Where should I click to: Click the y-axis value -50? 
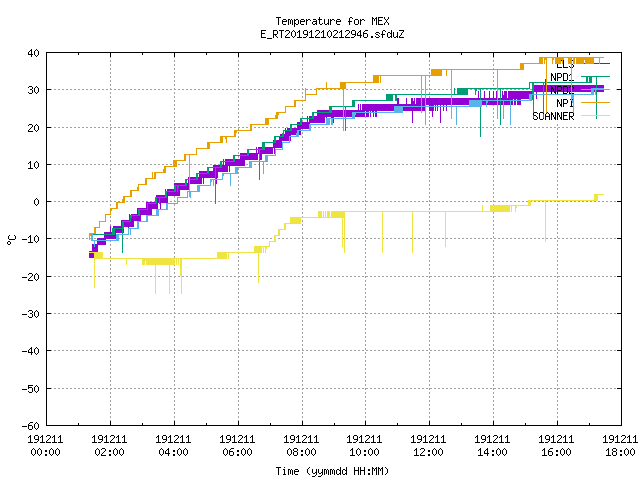(31, 389)
